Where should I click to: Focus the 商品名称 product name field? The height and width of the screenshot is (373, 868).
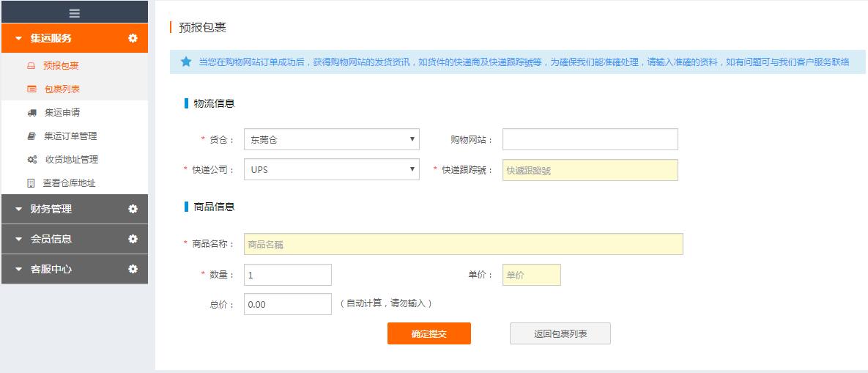(463, 244)
